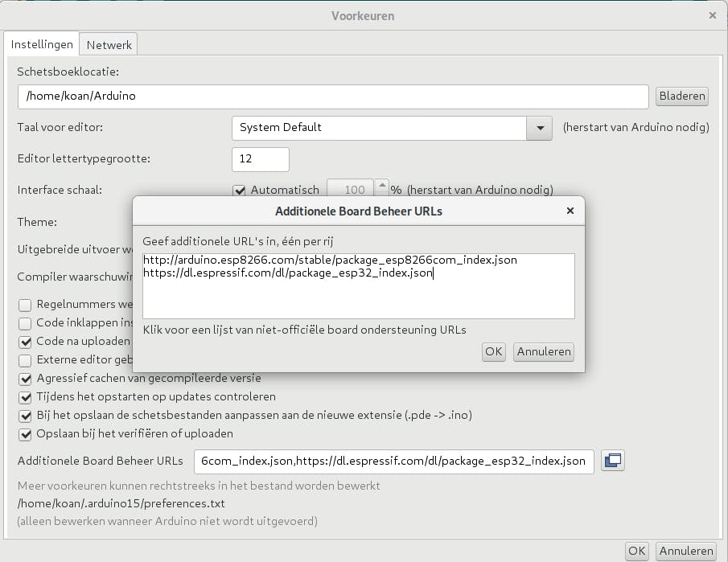Close the Additionele Board Beheer URLs dialog

[570, 211]
